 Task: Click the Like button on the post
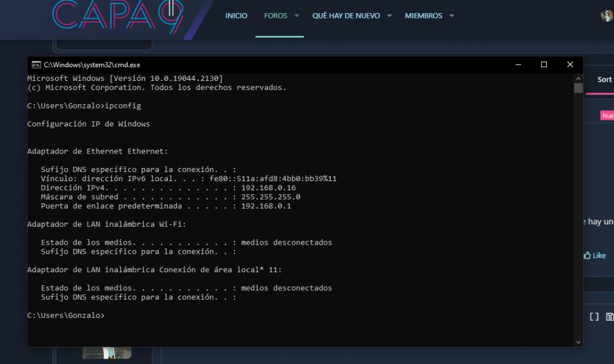click(x=595, y=255)
